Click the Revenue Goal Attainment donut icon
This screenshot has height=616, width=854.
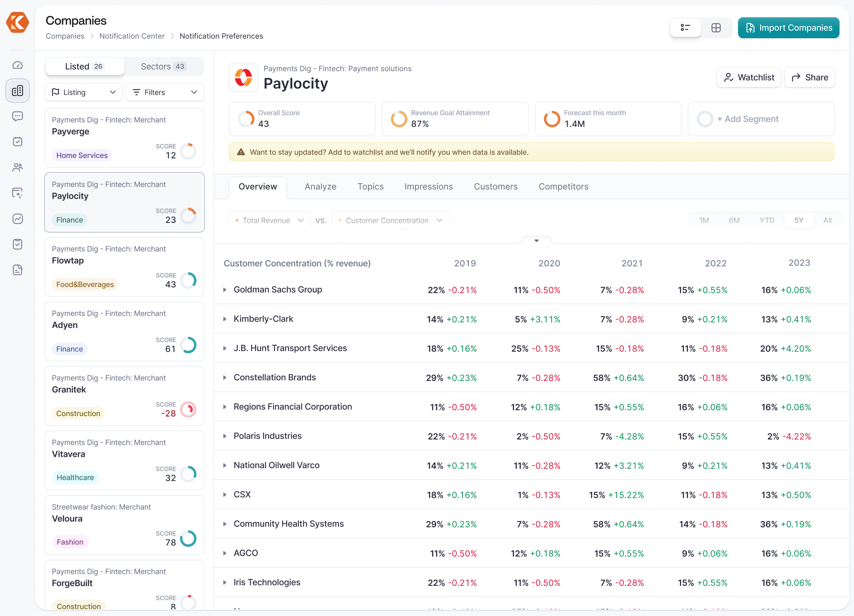(x=399, y=119)
